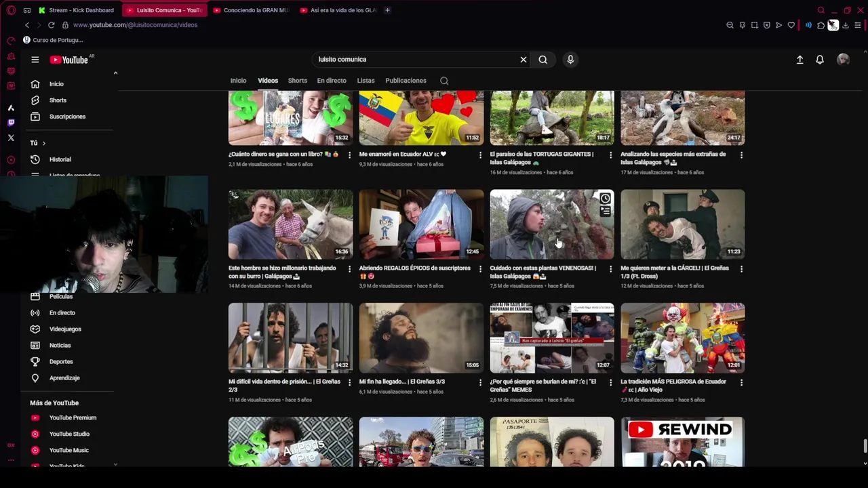The width and height of the screenshot is (868, 488).
Task: Open the YouTube hamburger guide menu
Action: [x=35, y=60]
